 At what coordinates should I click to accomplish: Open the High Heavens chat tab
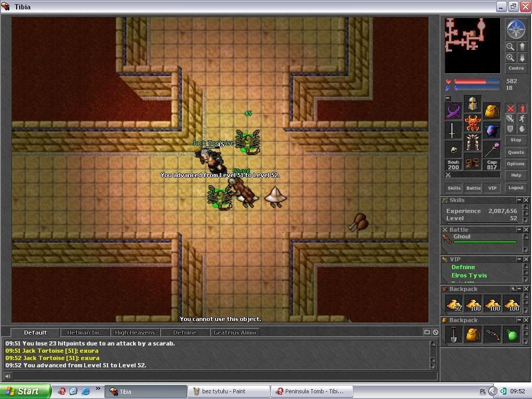[x=135, y=332]
